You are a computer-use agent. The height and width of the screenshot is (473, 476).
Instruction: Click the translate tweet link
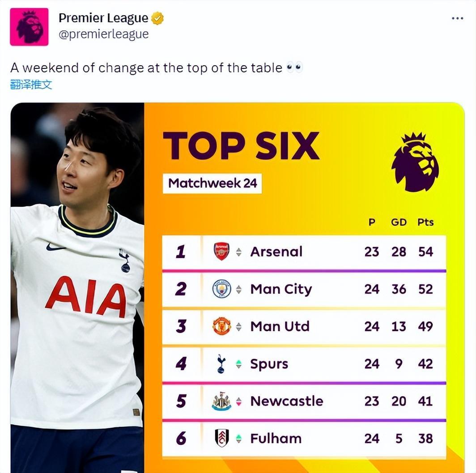click(31, 84)
